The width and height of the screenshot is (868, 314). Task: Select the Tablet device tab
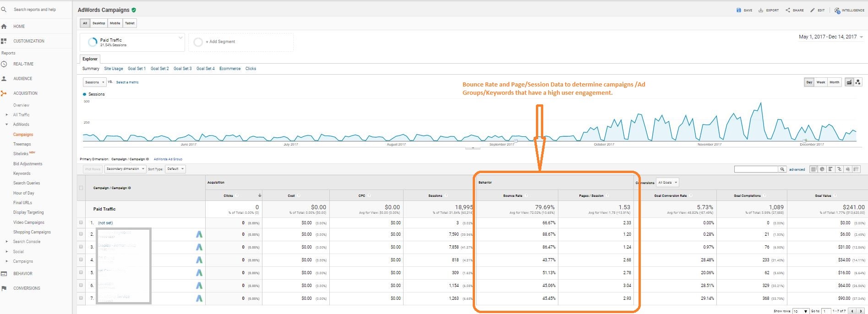click(130, 23)
